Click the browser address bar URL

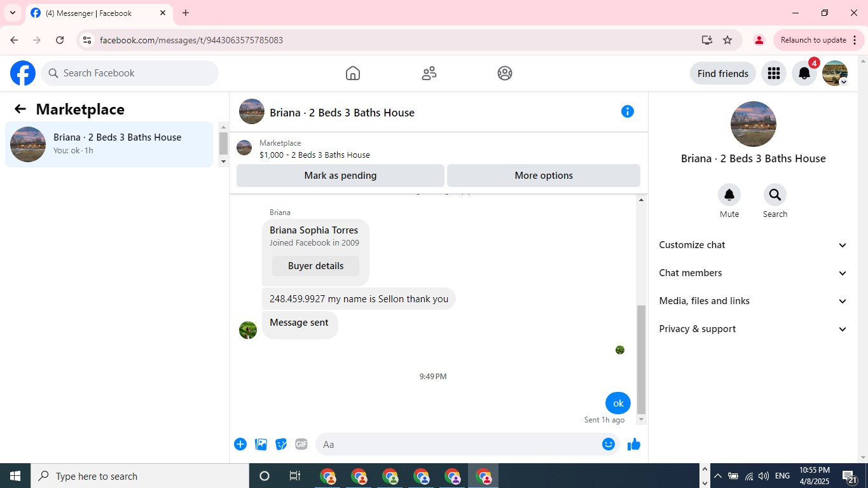(x=191, y=40)
